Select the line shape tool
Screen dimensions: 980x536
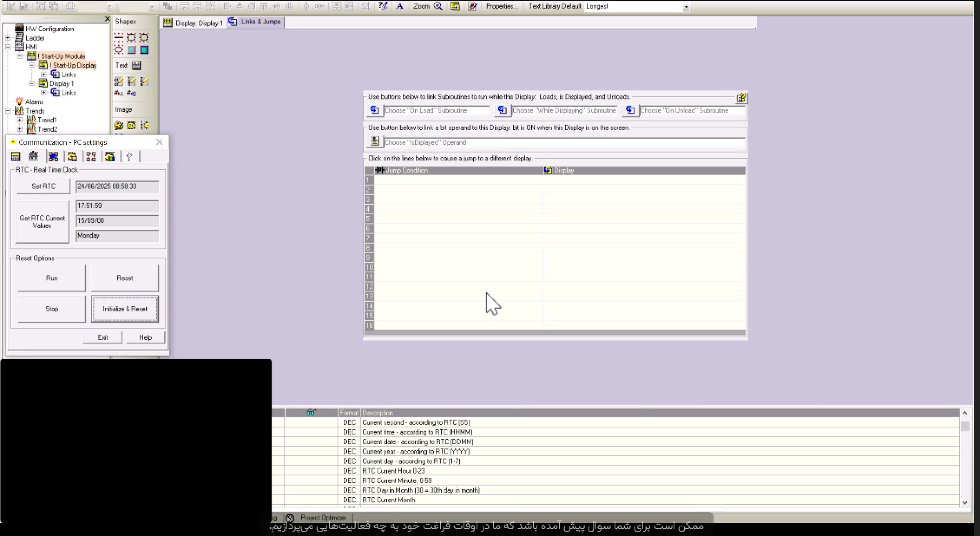coord(118,38)
